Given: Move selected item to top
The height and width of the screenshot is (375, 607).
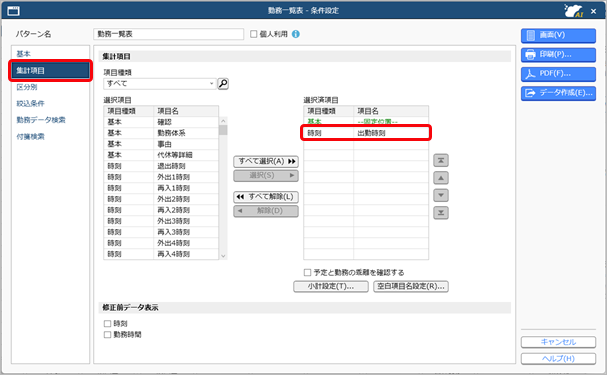Looking at the screenshot, I should tap(441, 160).
